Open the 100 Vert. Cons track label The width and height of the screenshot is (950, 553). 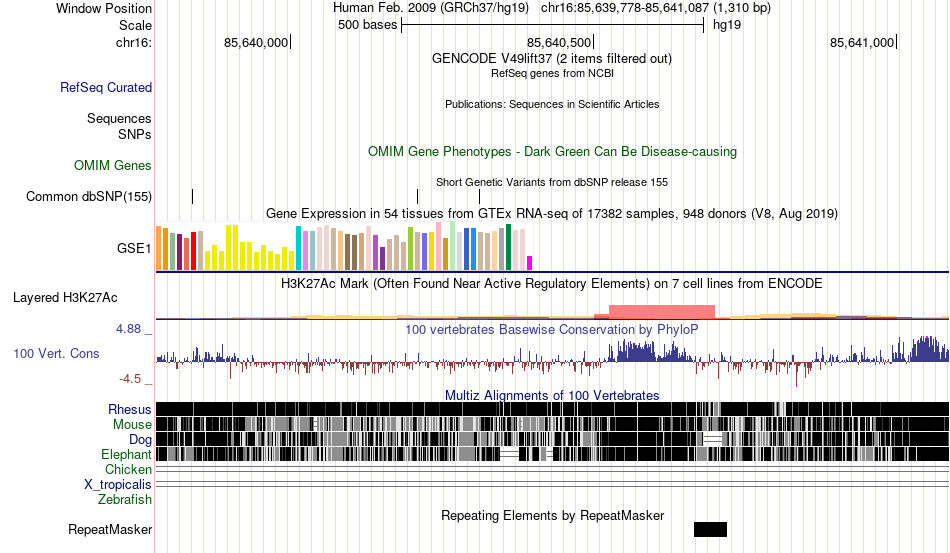tap(56, 353)
